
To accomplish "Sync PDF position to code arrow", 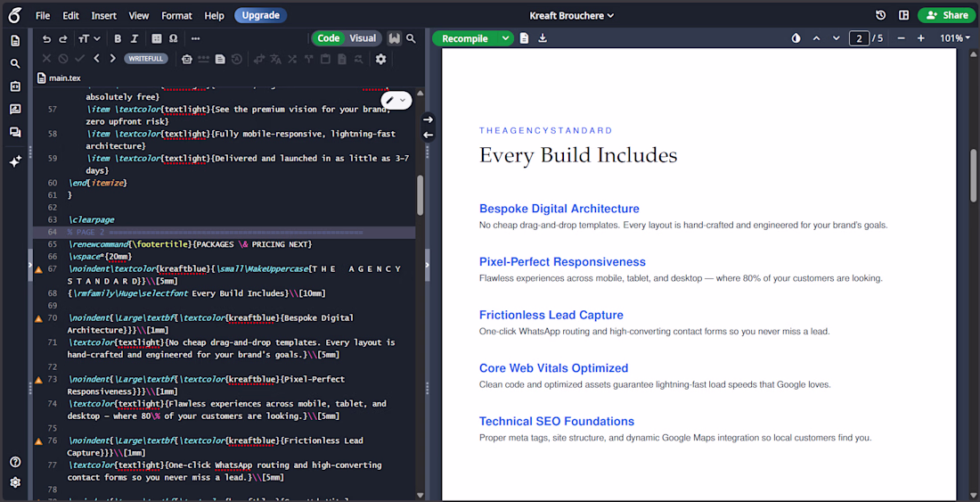I will (428, 135).
